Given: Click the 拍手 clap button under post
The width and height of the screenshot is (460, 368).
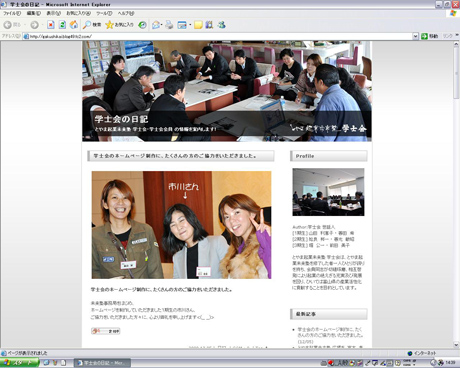Looking at the screenshot, I should pyautogui.click(x=106, y=331).
